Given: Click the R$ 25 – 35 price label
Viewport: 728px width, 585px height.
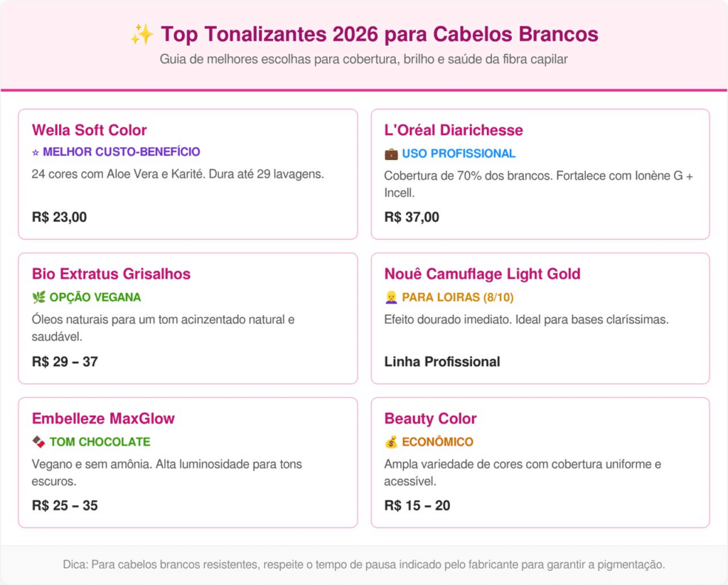Looking at the screenshot, I should pyautogui.click(x=65, y=505).
